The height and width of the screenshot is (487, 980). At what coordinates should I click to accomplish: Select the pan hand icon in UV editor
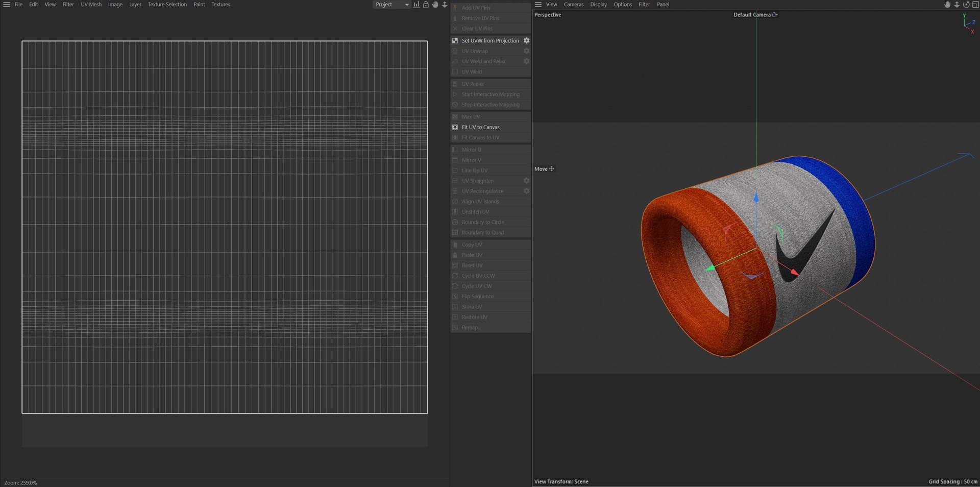[435, 5]
